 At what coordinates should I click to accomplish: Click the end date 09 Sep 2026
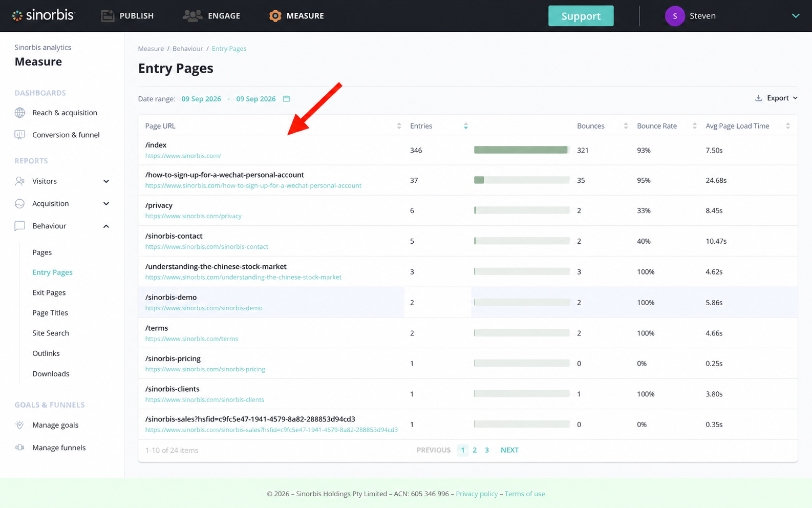click(256, 99)
